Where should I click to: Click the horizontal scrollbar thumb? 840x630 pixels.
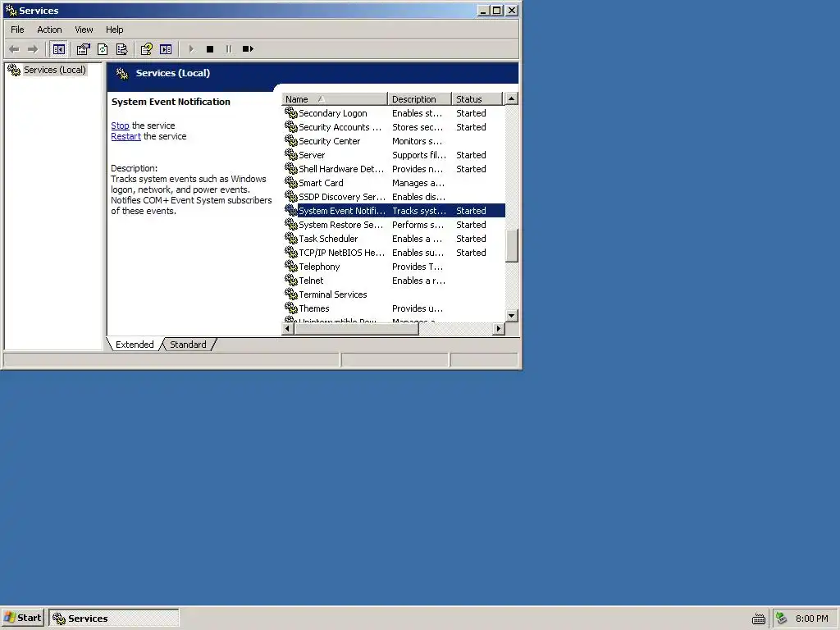pos(356,328)
